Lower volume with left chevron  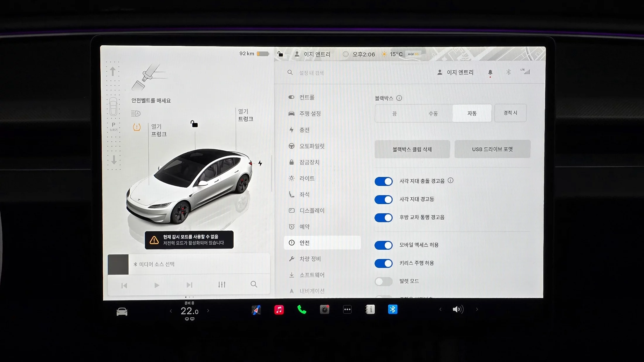coord(440,309)
